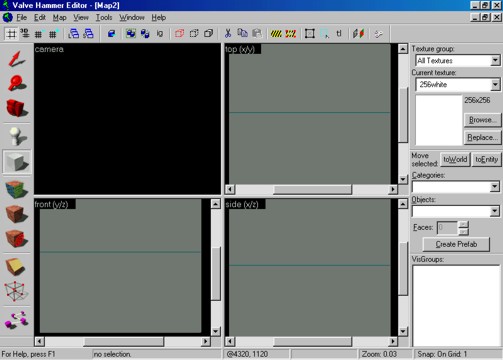Click front view scrollbar down arrow

216,331
